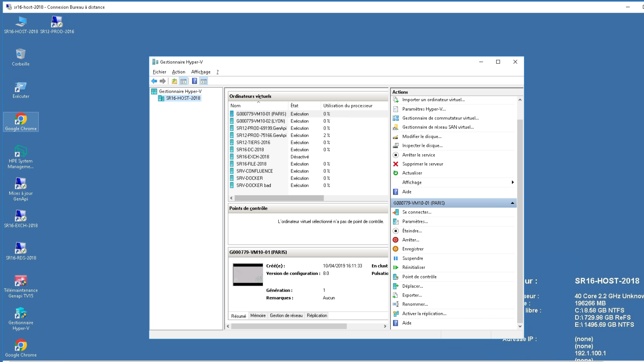Click Suspendre to pause the VM

pos(412,258)
